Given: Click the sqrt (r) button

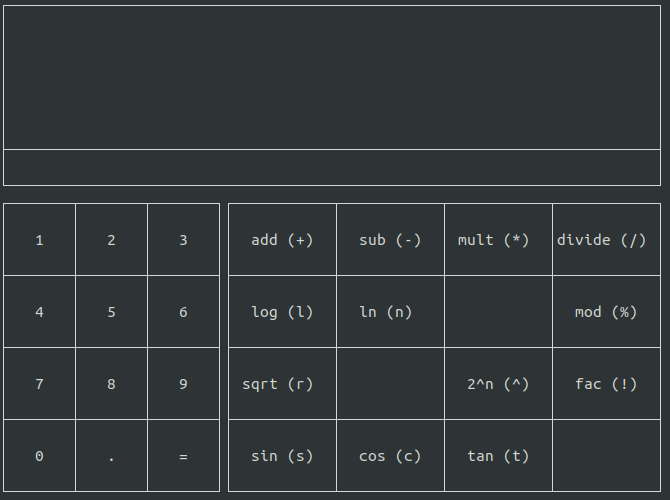Looking at the screenshot, I should [282, 384].
